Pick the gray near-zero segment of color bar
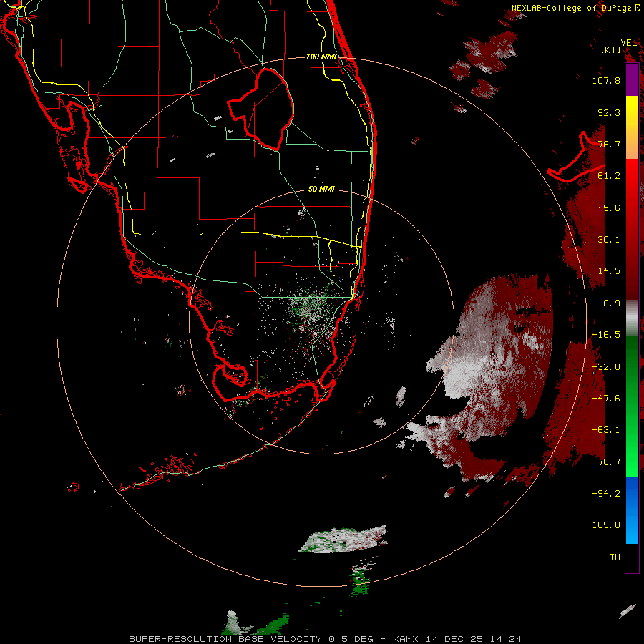This screenshot has width=644, height=644. pyautogui.click(x=632, y=318)
